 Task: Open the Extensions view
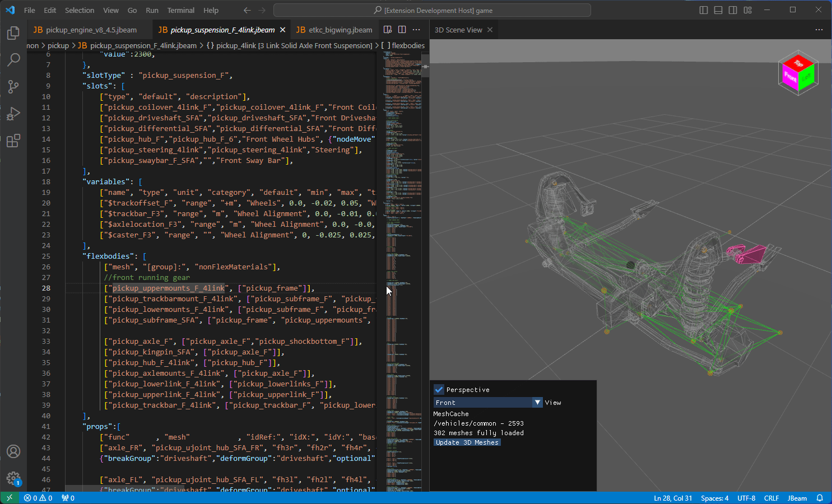pyautogui.click(x=13, y=141)
